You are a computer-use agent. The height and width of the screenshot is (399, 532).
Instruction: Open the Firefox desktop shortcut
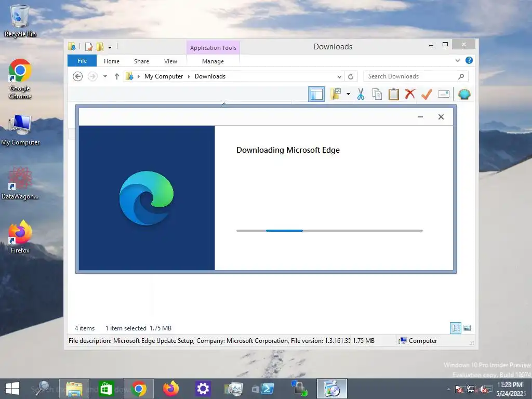[20, 237]
